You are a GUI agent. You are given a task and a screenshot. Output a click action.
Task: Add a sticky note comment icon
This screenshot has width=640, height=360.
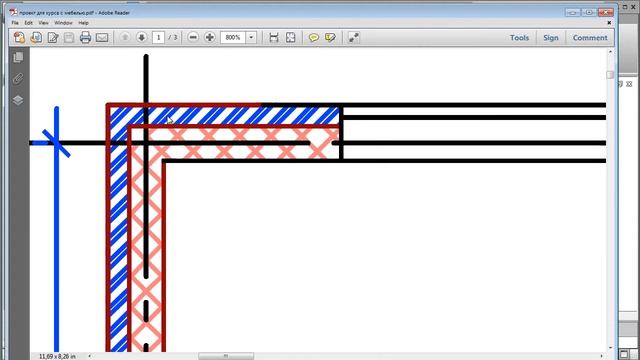[x=313, y=38]
